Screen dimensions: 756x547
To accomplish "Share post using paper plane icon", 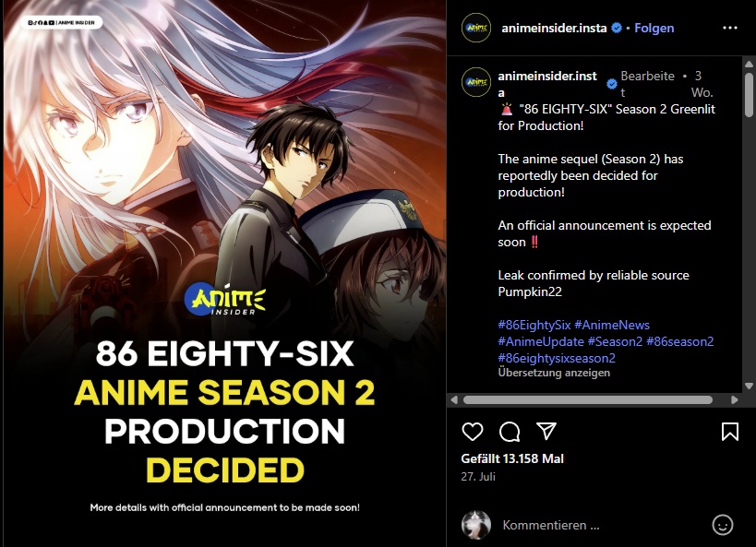I will click(x=546, y=431).
